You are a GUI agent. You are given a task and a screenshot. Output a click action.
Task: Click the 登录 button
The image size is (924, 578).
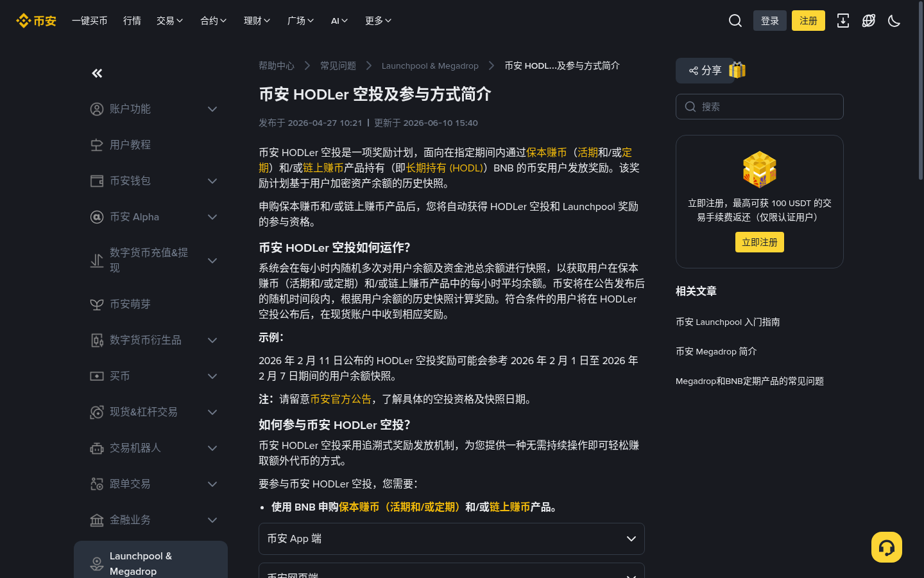(770, 21)
